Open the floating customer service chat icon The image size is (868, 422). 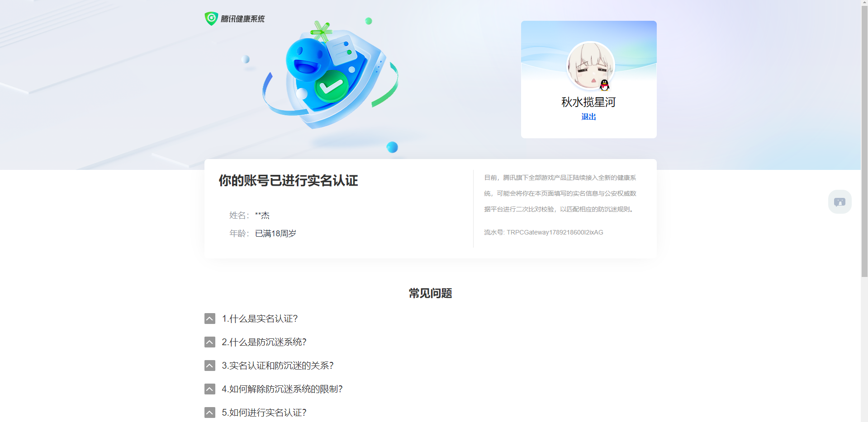(x=840, y=202)
